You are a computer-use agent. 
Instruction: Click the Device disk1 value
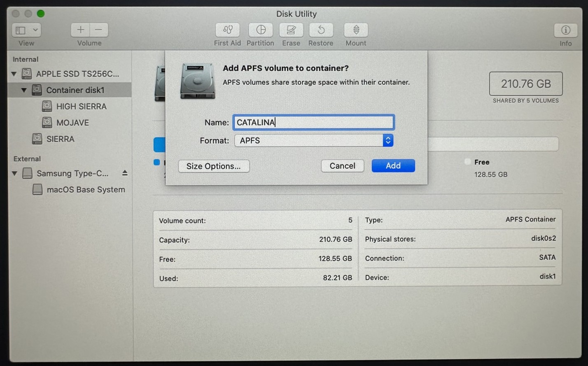pyautogui.click(x=548, y=276)
